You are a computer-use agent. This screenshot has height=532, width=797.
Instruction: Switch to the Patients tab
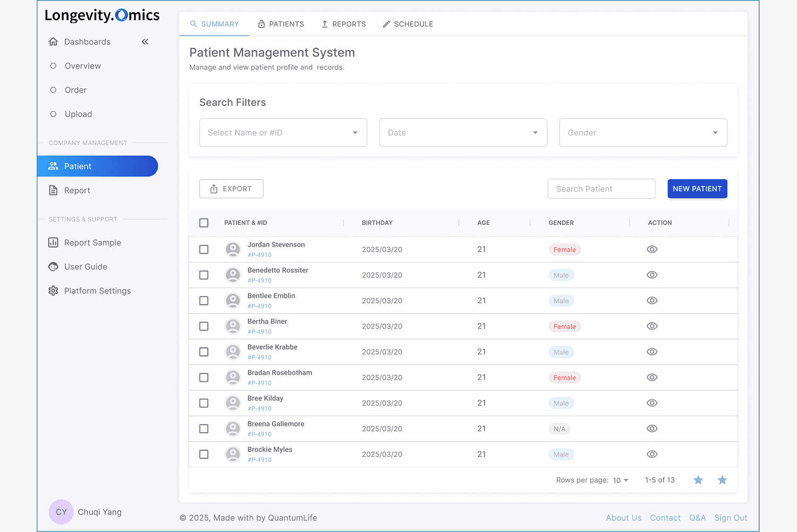point(281,24)
